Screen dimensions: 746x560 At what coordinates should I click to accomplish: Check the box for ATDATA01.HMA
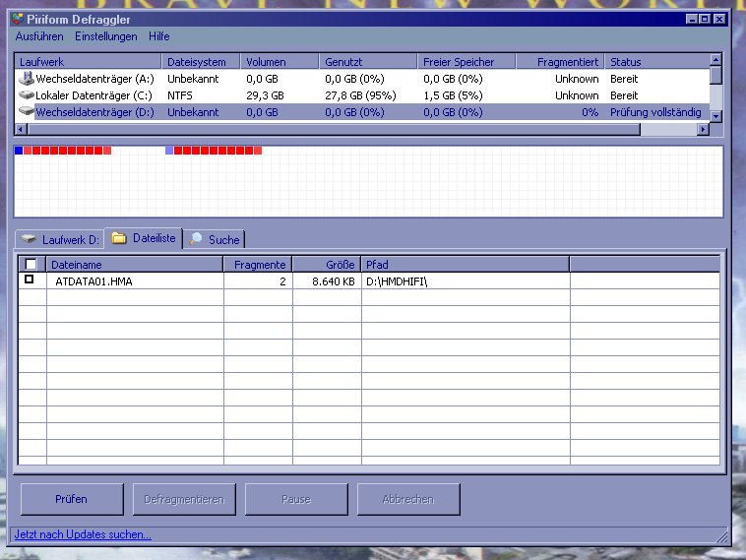[30, 280]
